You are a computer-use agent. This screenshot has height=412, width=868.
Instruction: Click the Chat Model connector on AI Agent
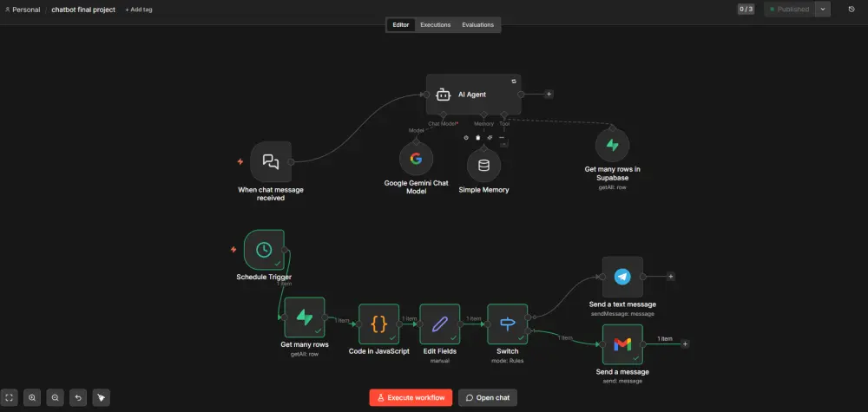pos(443,114)
